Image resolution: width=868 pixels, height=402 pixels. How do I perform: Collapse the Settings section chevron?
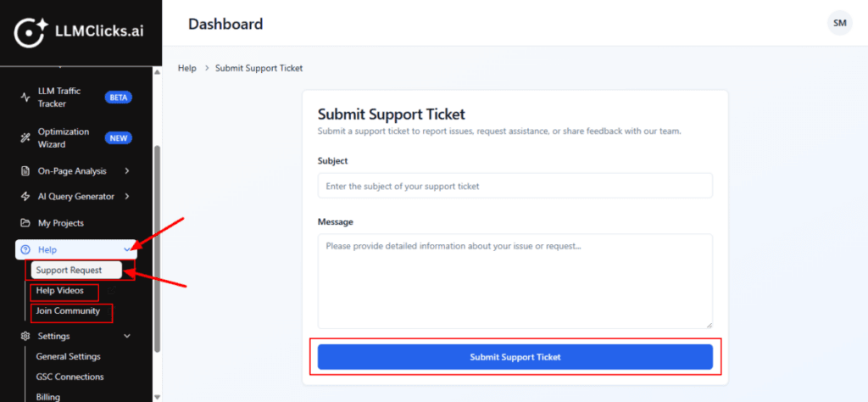127,336
